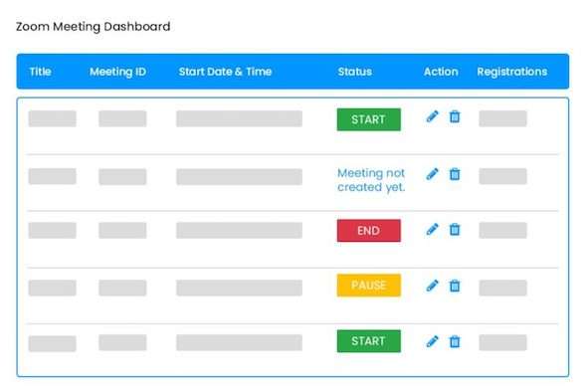Open the pencil editor for the END row
The image size is (587, 392).
[432, 230]
